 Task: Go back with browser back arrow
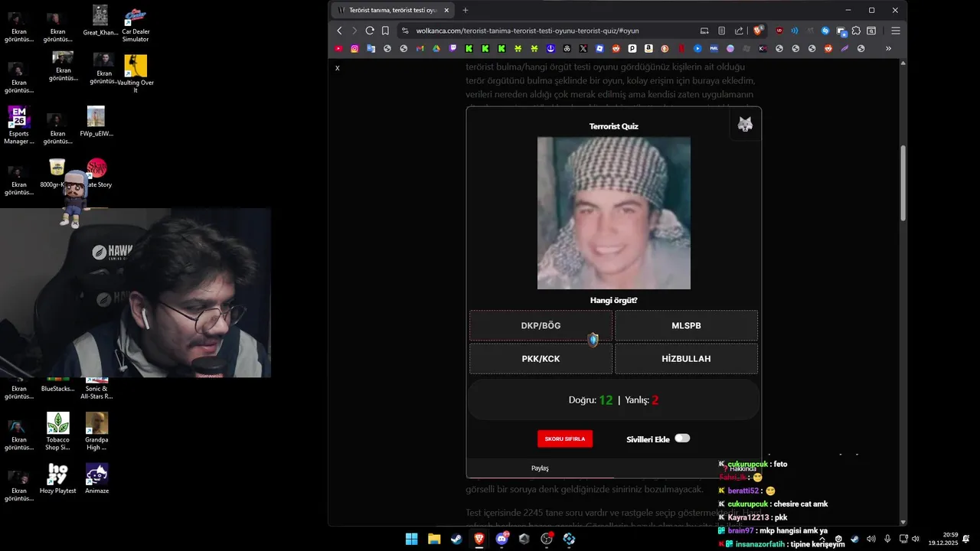339,31
